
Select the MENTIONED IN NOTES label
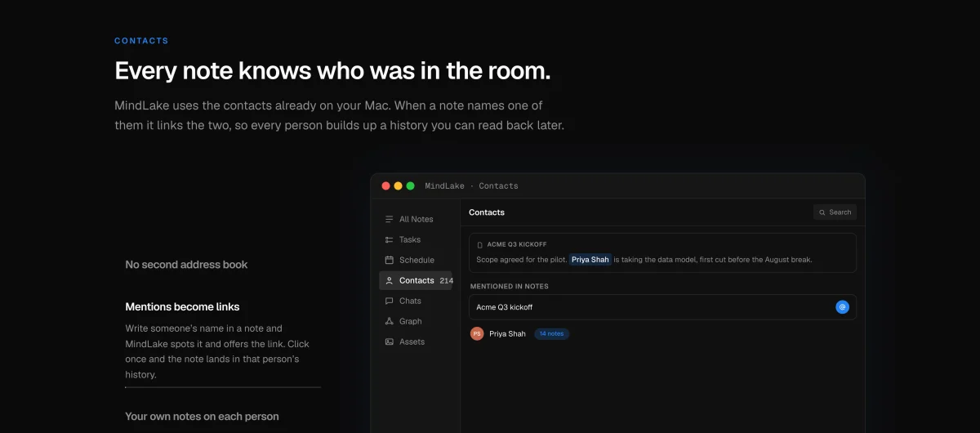510,286
